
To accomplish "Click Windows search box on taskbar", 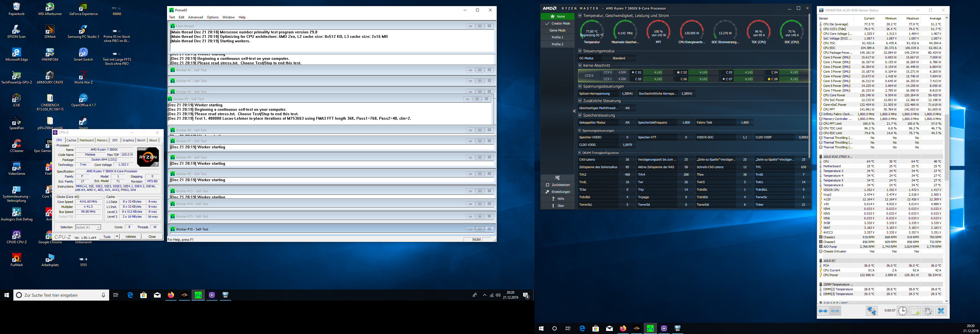I will click(61, 295).
